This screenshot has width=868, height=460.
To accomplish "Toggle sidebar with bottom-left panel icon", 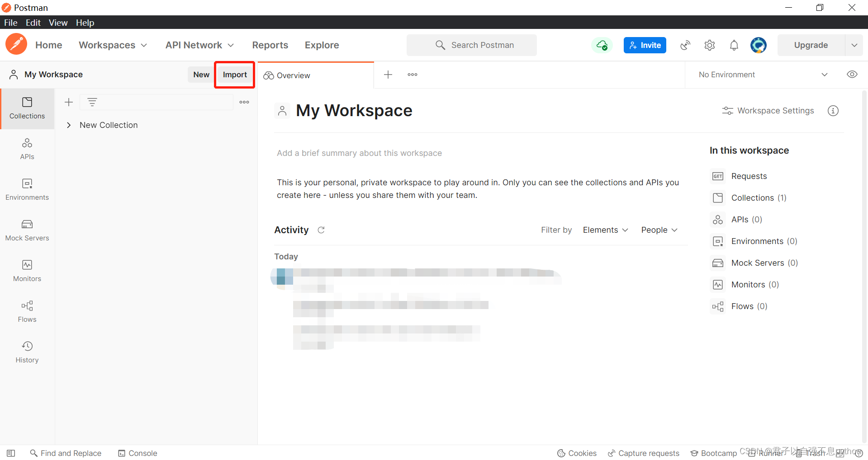I will tap(11, 453).
